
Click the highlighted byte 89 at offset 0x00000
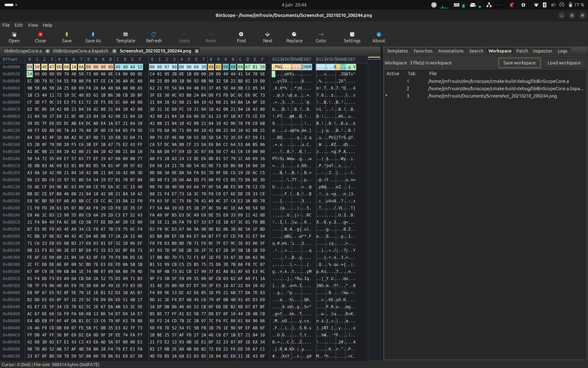(30, 67)
